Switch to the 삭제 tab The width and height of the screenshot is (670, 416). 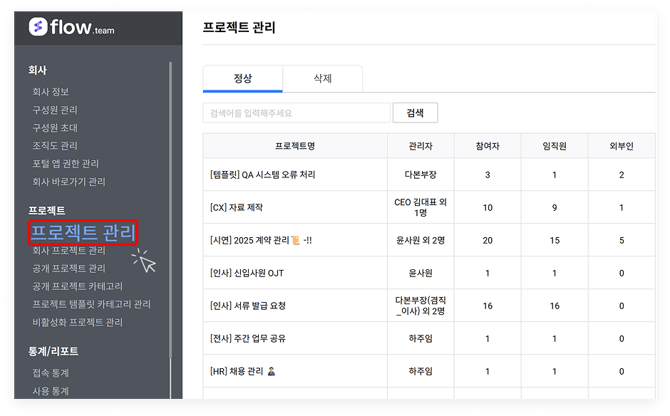(x=322, y=78)
